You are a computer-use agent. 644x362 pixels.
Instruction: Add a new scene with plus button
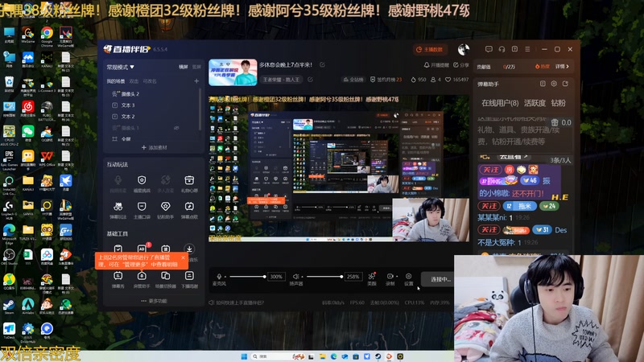pyautogui.click(x=196, y=81)
